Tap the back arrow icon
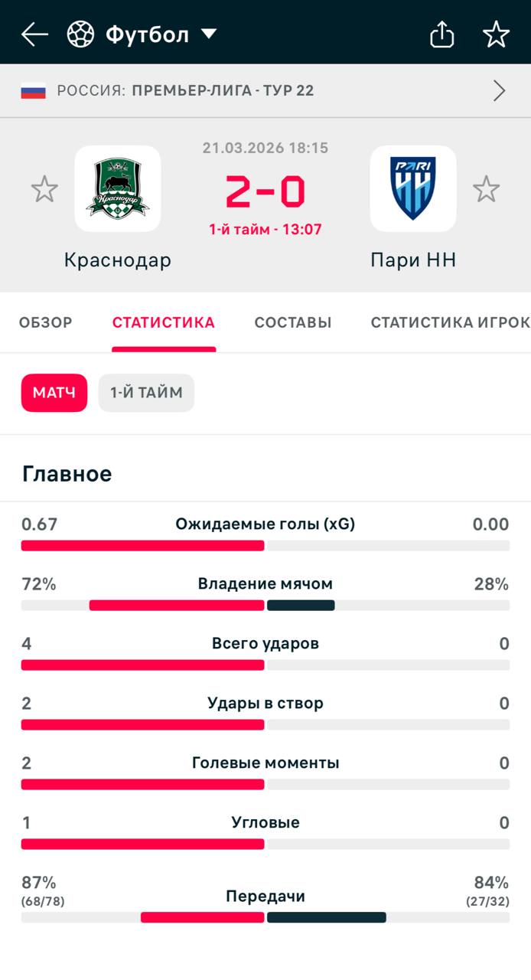The height and width of the screenshot is (980, 531). click(x=34, y=34)
